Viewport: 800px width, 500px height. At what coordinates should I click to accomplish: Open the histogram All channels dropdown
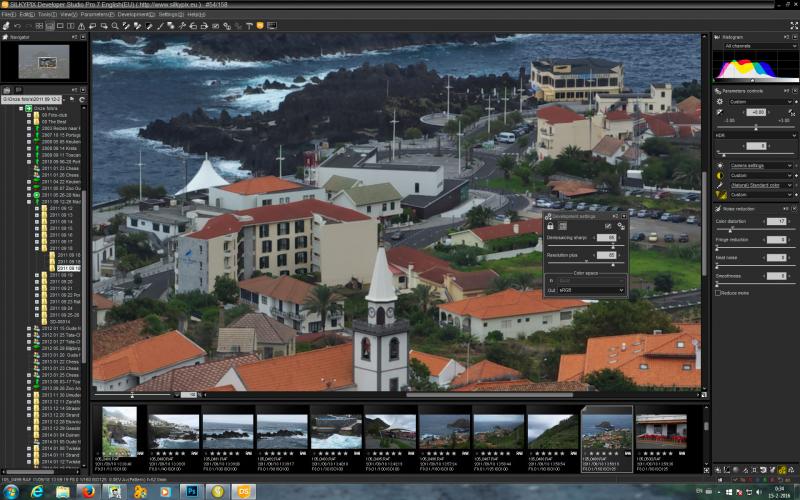(758, 46)
